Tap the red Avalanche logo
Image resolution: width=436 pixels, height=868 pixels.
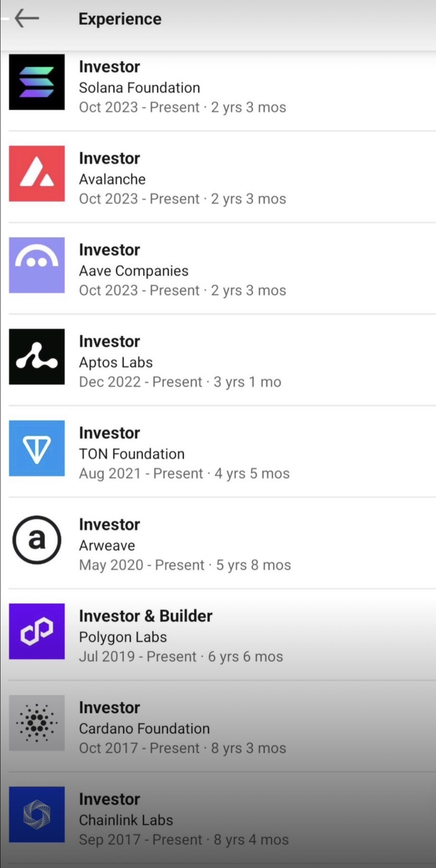[x=37, y=174]
